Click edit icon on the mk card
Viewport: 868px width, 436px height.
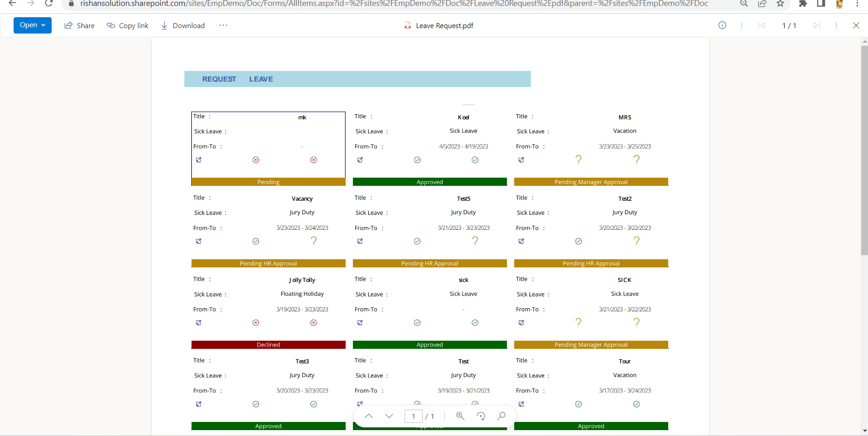(199, 160)
